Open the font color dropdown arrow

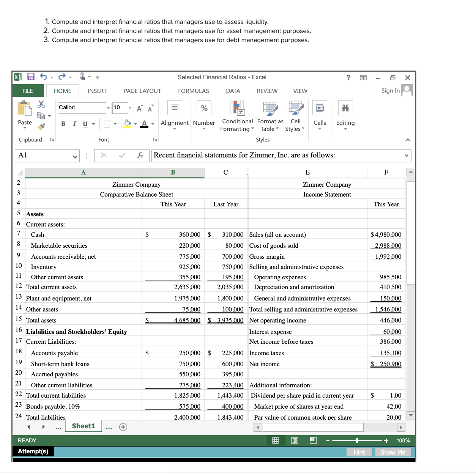tap(153, 124)
